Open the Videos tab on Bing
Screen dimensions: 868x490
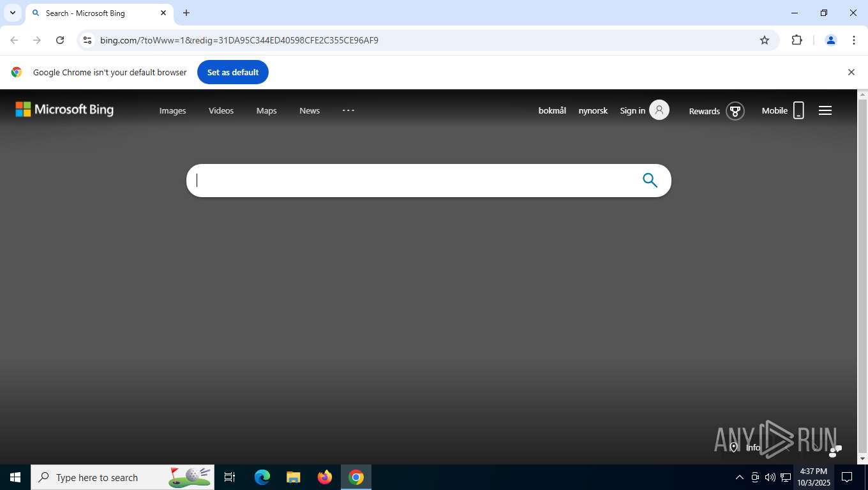[x=221, y=110]
